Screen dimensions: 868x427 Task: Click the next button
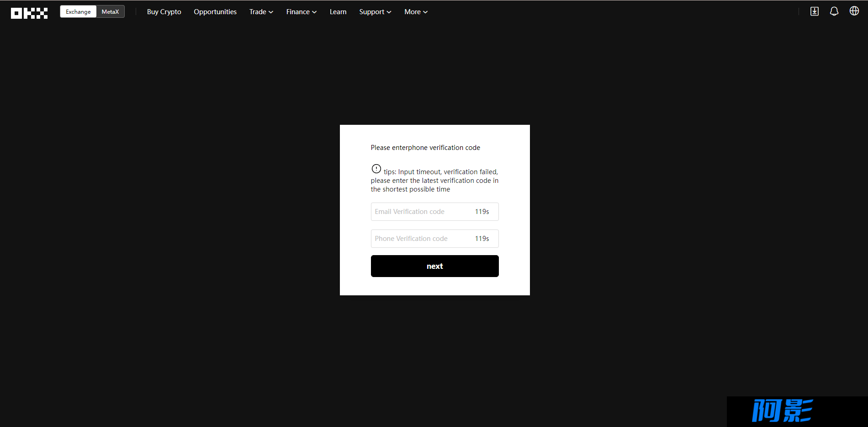[x=435, y=266]
